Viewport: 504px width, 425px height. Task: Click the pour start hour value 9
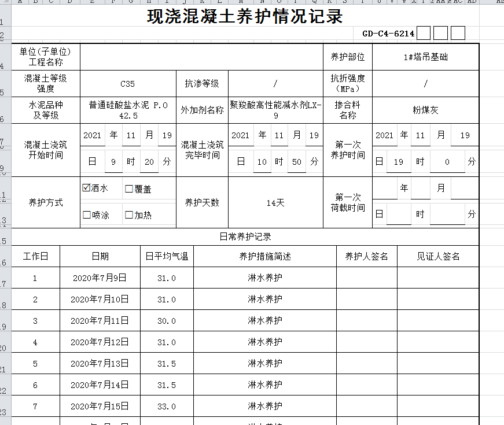point(113,161)
